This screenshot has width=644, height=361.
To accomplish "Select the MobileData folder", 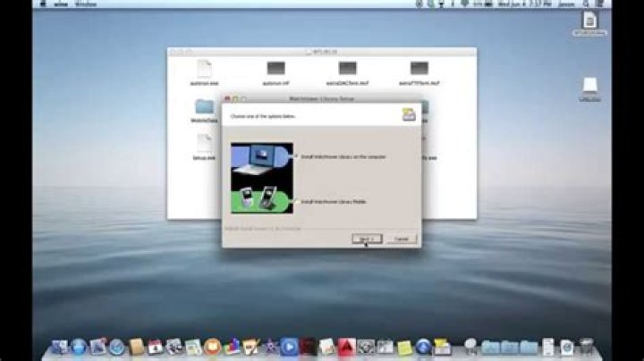I will 204,108.
